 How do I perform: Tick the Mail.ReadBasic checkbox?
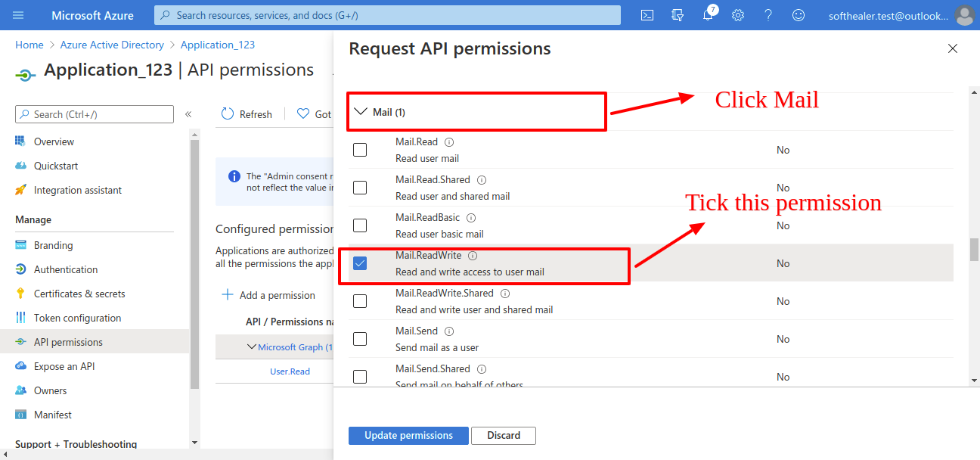pos(360,225)
